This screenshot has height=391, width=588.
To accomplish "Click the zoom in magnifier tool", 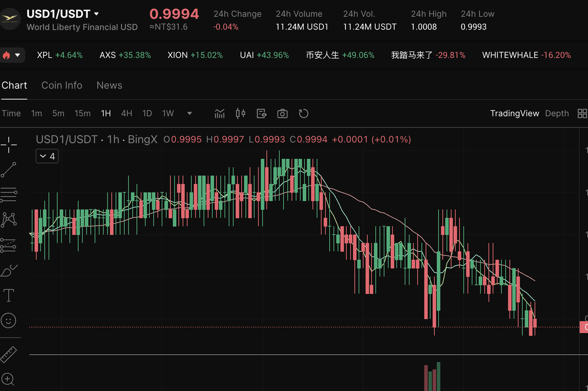I will coord(9,379).
